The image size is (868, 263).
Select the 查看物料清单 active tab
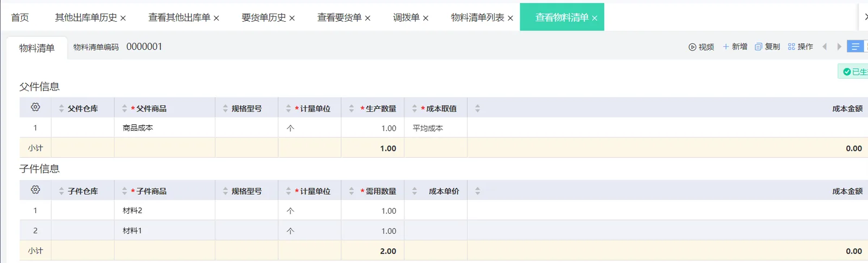tap(561, 17)
